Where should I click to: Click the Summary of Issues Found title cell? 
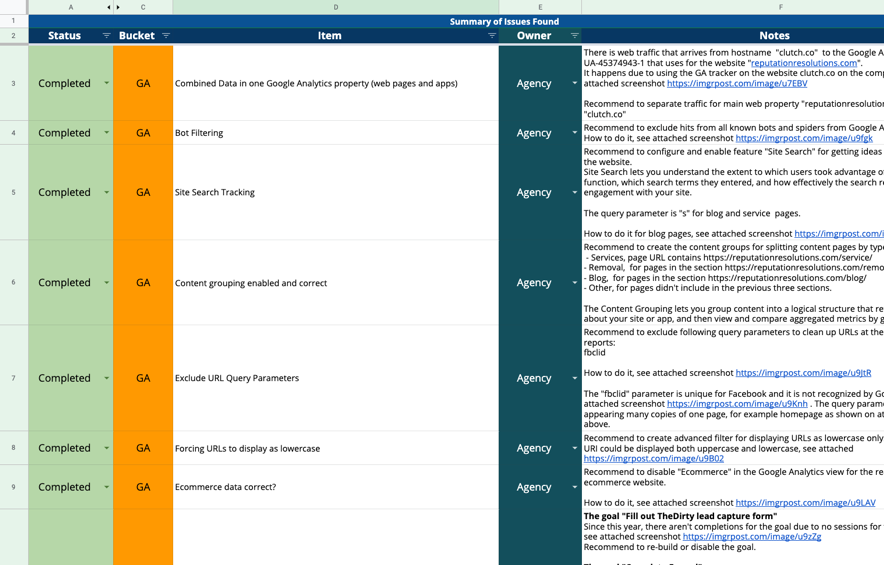pos(456,21)
